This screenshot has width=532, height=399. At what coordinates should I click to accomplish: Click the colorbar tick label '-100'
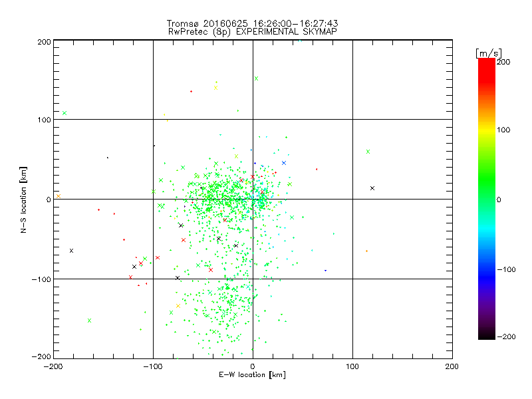[x=506, y=269]
